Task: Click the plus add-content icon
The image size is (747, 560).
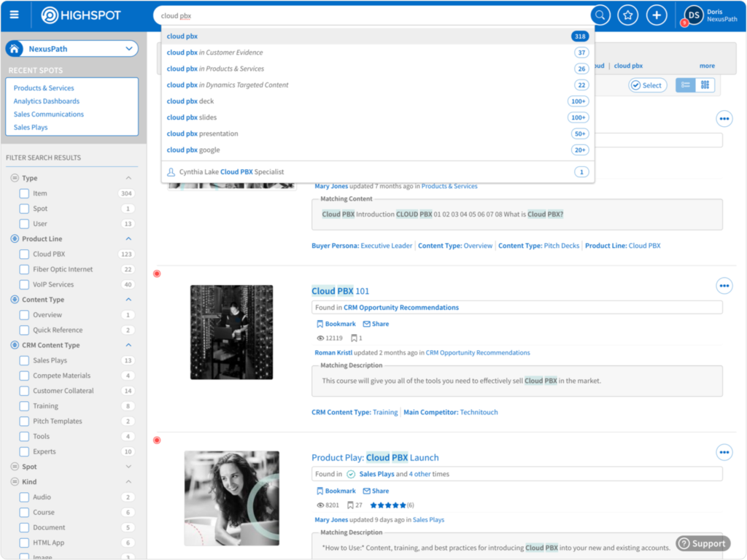Action: tap(657, 15)
